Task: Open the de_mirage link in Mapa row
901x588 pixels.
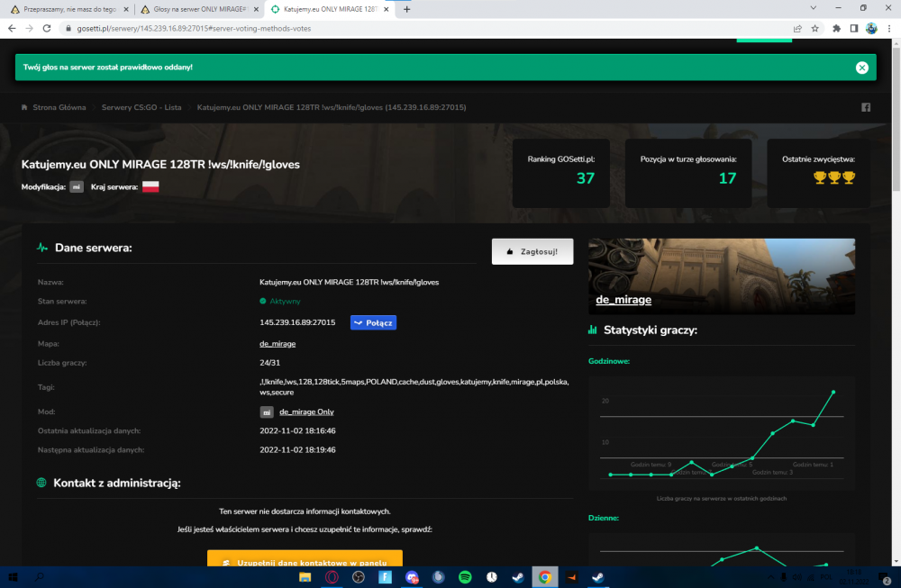Action: (x=278, y=343)
